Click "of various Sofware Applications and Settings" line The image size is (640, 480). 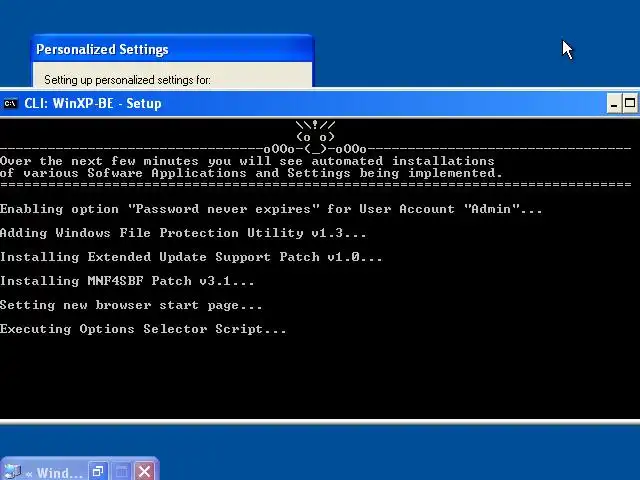(251, 173)
